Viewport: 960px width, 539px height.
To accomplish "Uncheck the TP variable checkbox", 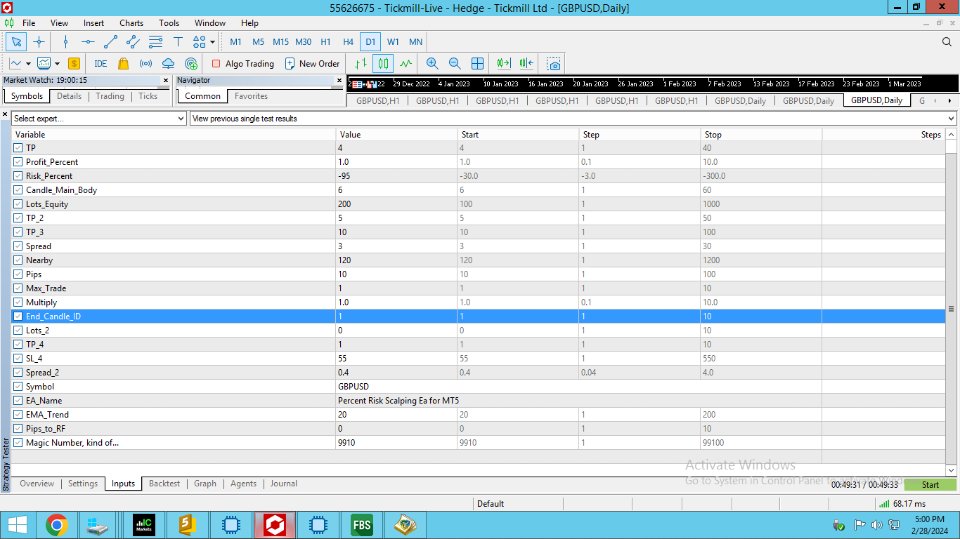I will click(x=18, y=148).
